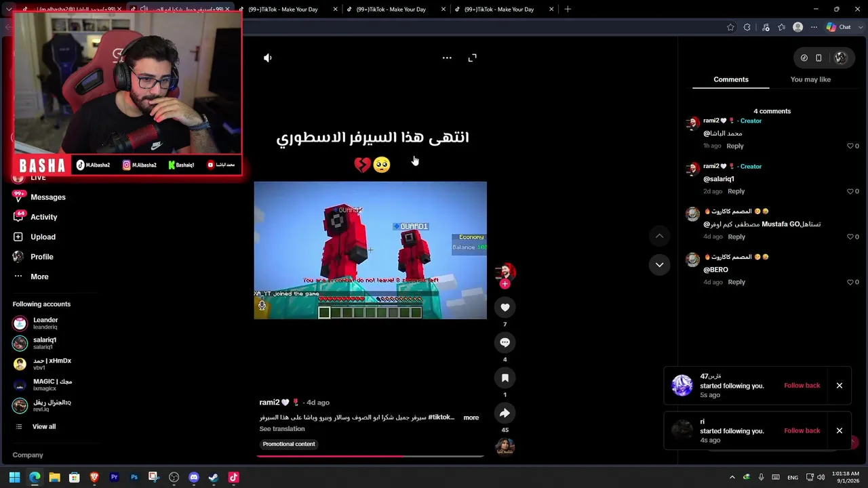Open Brave browser from the taskbar
The width and height of the screenshot is (868, 488).
click(94, 477)
